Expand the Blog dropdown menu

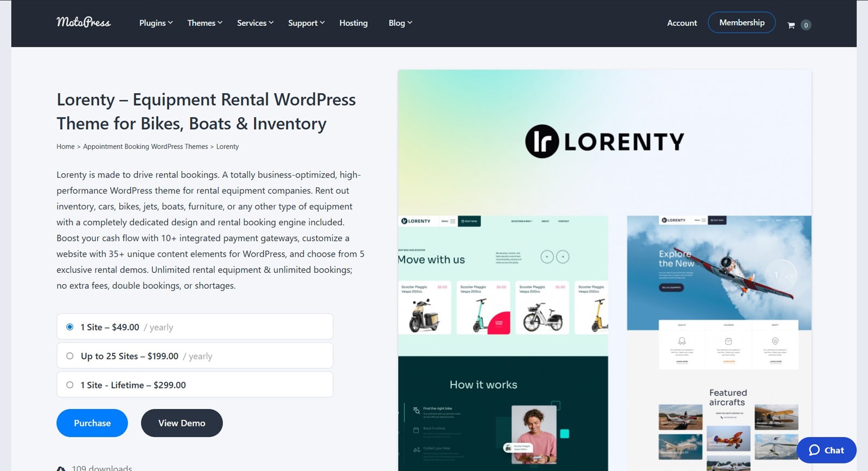(400, 23)
